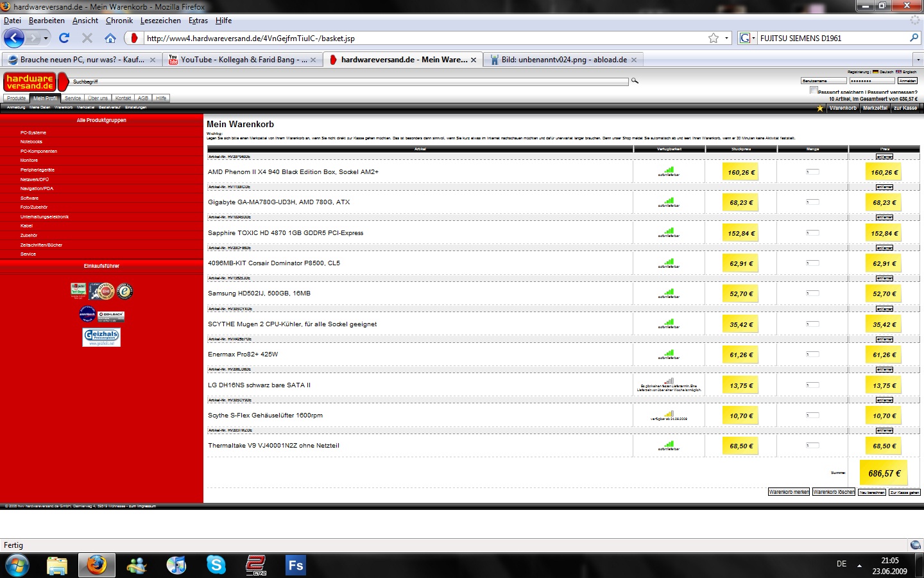This screenshot has height=578, width=924.
Task: Open Windows Explorer from taskbar
Action: 57,565
